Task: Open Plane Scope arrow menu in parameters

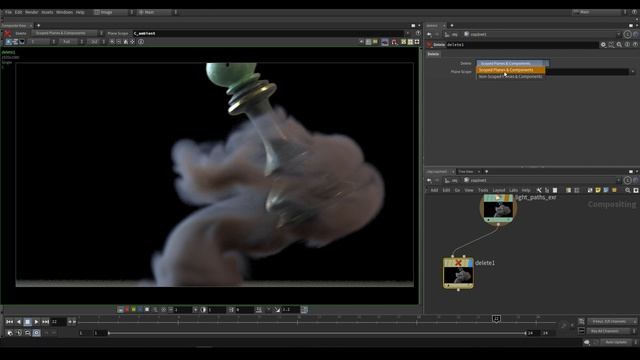Action: (633, 72)
